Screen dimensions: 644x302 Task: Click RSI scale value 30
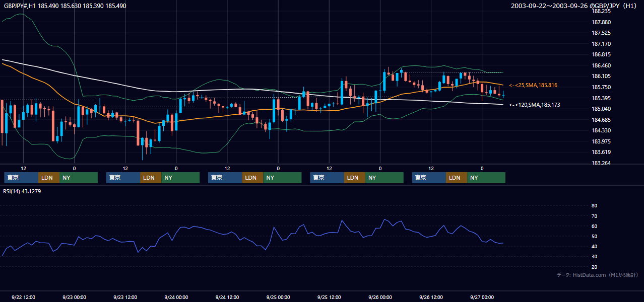click(594, 257)
